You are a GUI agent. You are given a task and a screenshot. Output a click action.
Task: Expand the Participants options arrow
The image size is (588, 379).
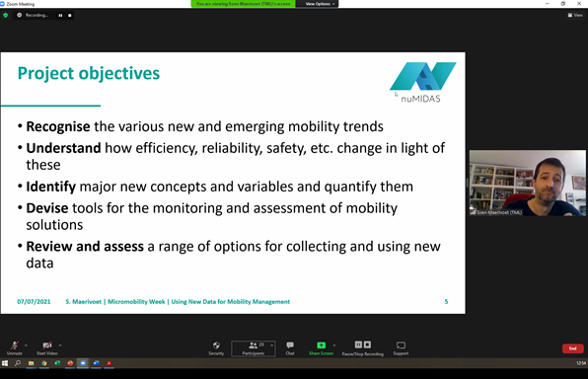(x=272, y=345)
